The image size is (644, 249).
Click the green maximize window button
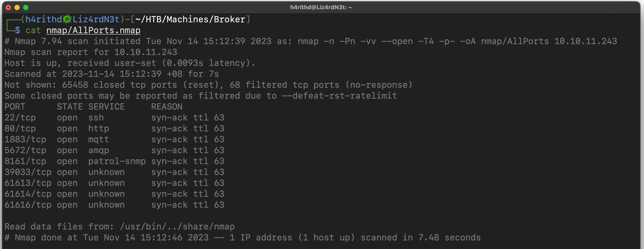(x=26, y=8)
